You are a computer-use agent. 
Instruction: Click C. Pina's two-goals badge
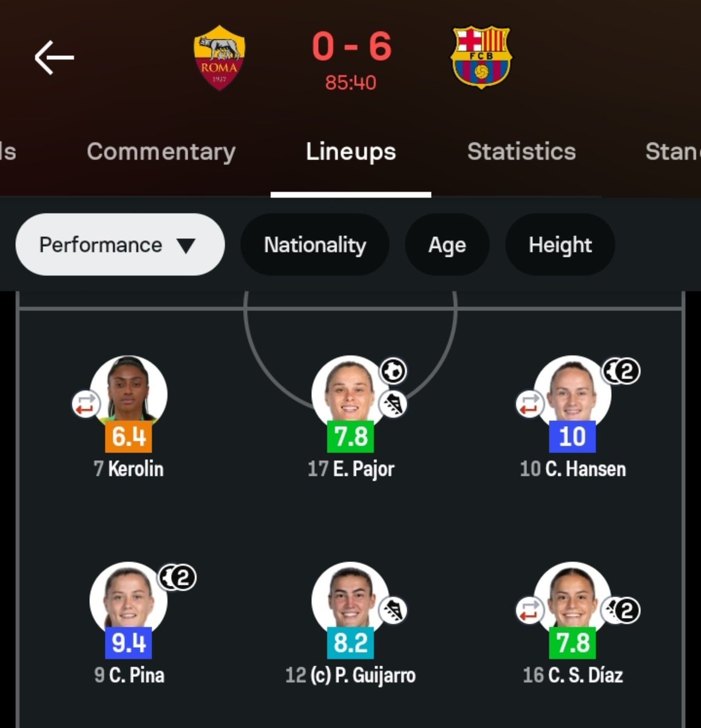[x=177, y=578]
